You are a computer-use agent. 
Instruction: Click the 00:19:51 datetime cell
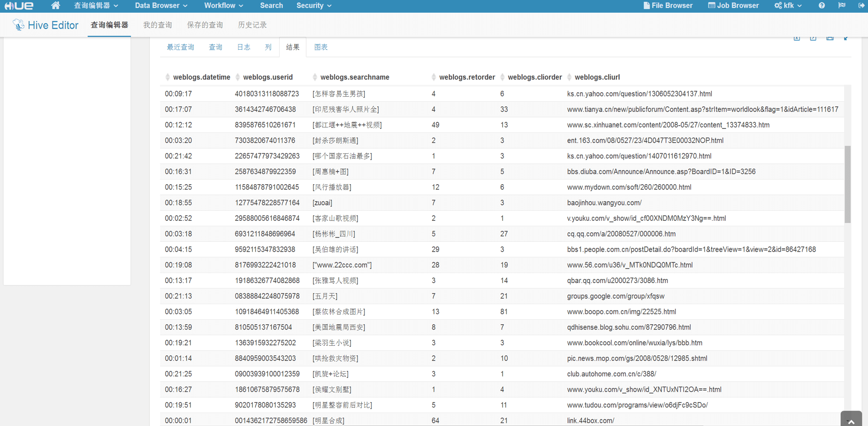(178, 405)
